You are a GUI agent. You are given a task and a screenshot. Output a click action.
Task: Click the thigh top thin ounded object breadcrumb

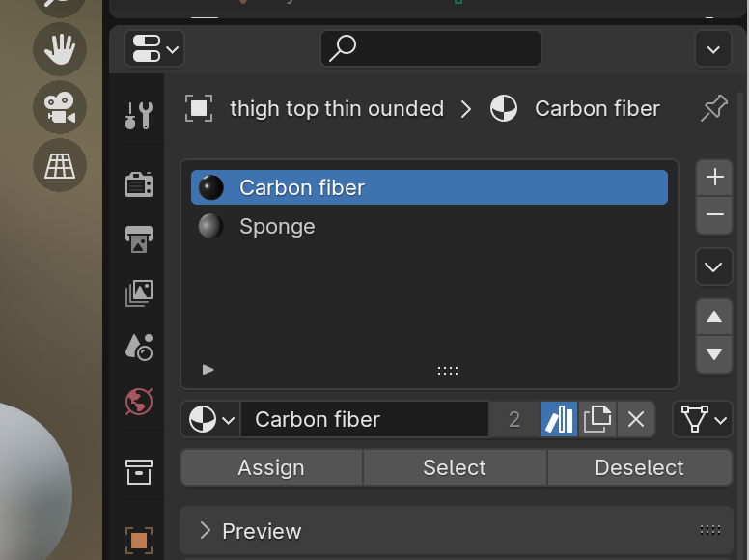point(337,108)
